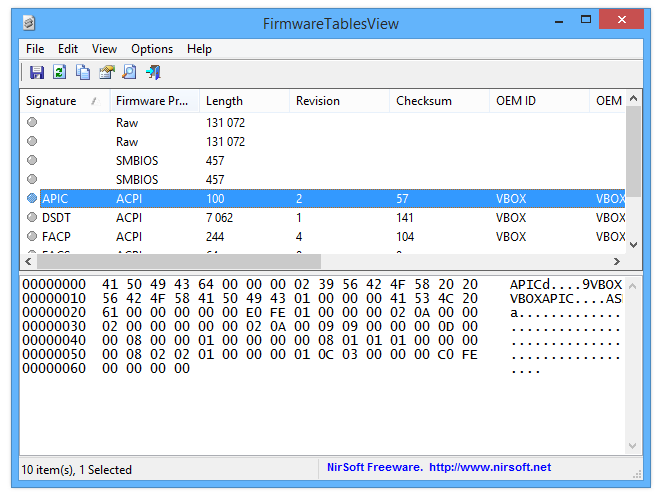Maximize the FirmwareTablesView window

pos(586,20)
